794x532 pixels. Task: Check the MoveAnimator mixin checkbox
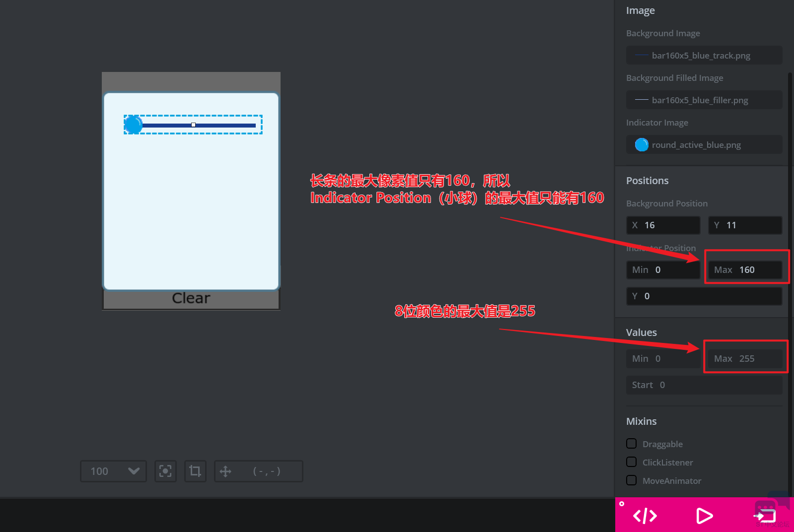tap(632, 480)
